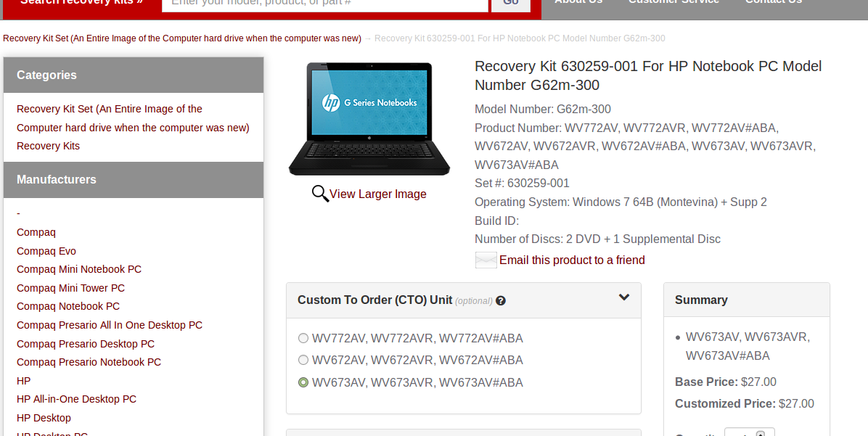Open HP All-in-One Desktop PC link

point(76,400)
